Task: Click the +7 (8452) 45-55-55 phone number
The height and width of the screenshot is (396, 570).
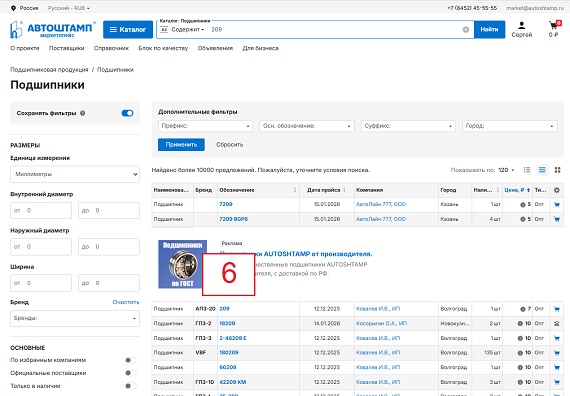Action: [472, 8]
